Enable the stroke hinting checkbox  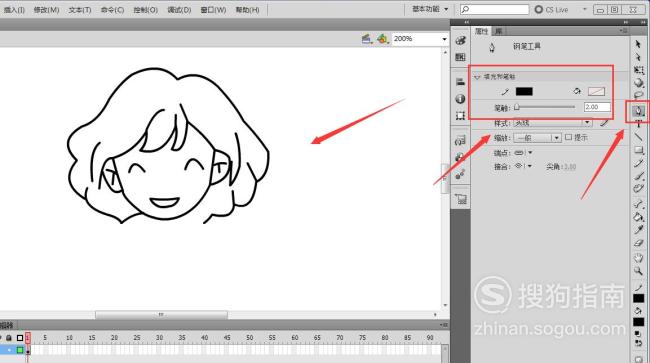tap(568, 137)
